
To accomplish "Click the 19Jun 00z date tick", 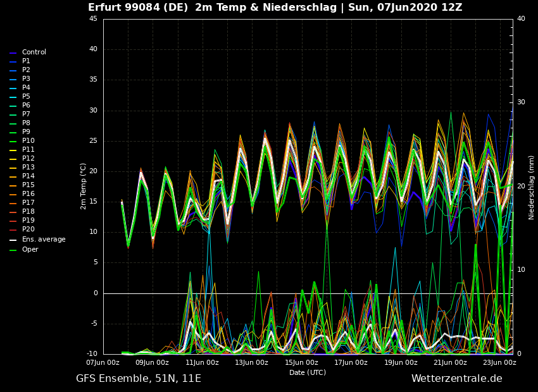I will point(401,363).
